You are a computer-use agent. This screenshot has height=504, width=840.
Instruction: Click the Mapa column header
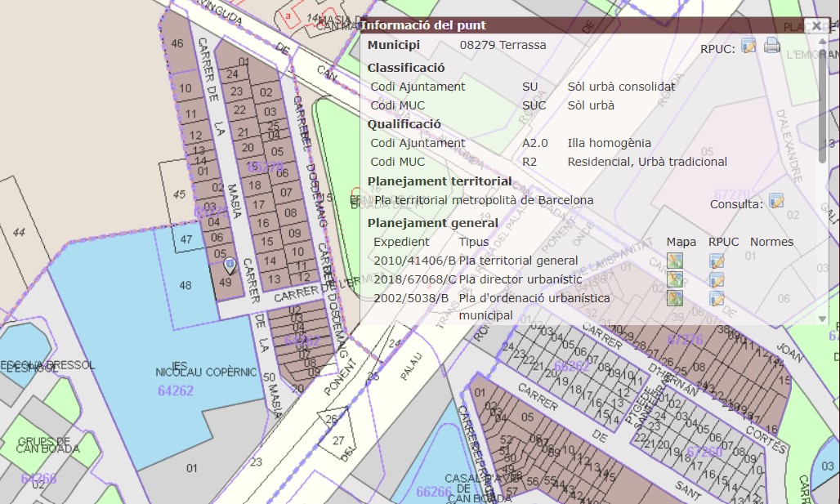click(x=681, y=242)
